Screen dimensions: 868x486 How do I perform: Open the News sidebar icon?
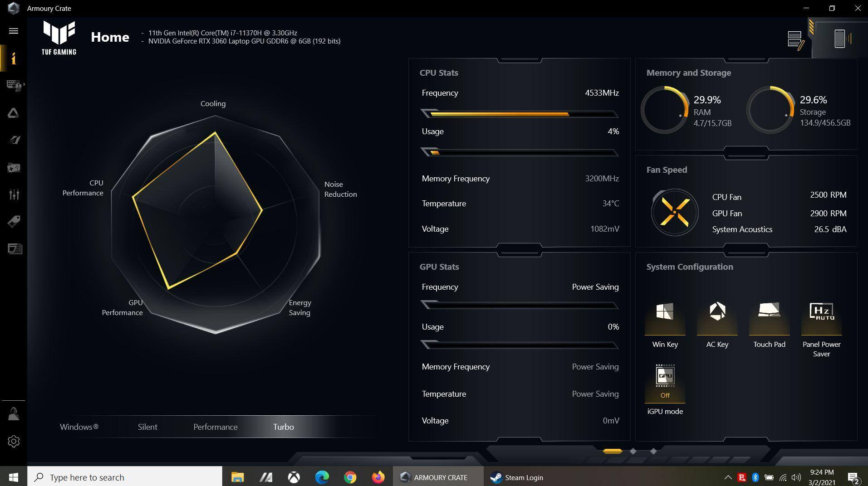click(x=14, y=249)
